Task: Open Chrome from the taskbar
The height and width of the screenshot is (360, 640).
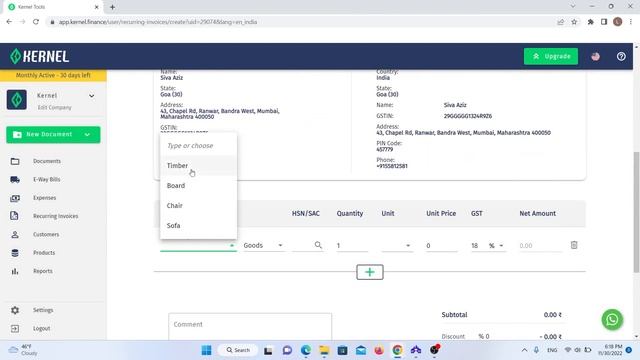Action: click(397, 350)
